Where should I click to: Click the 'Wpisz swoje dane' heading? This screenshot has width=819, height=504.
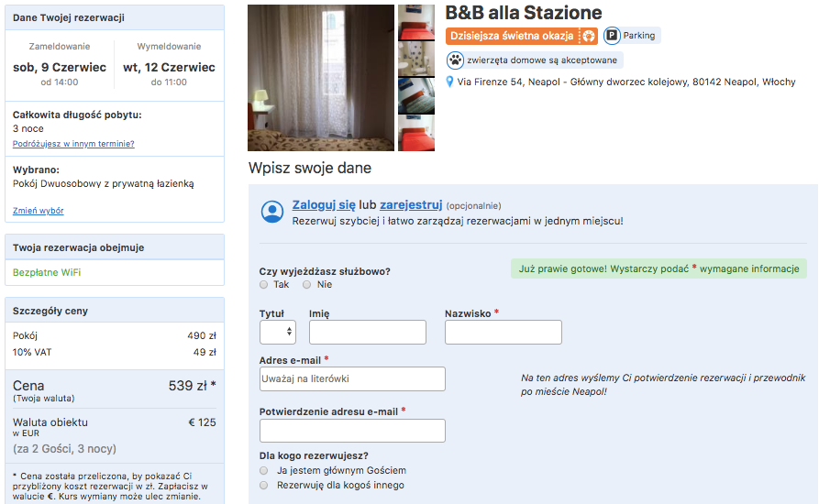click(x=310, y=168)
